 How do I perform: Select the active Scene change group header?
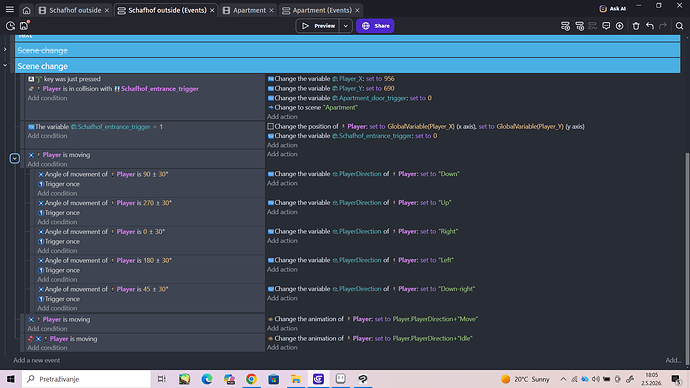tap(348, 66)
